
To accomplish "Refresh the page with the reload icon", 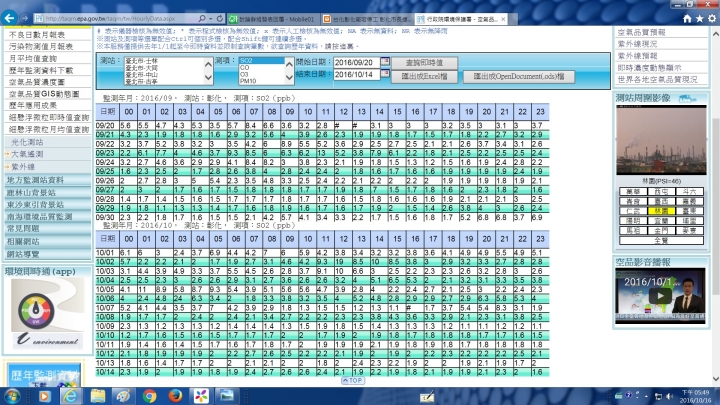I will [220, 19].
